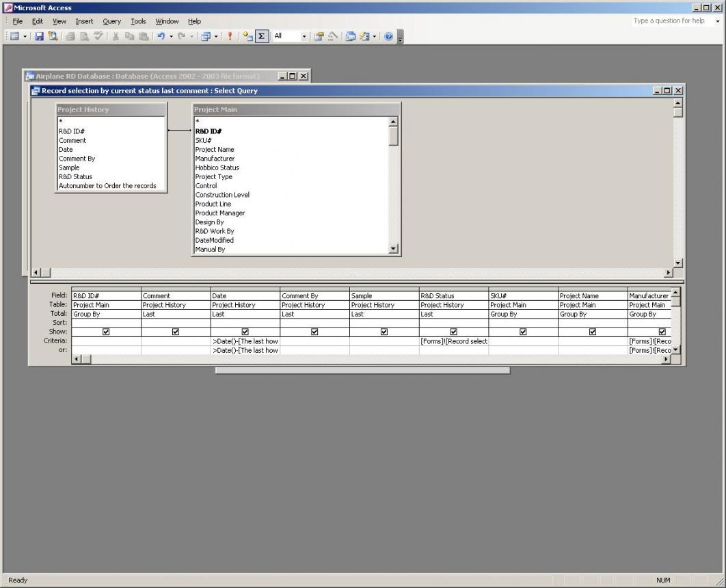Click the Cut scissors icon

tap(116, 36)
